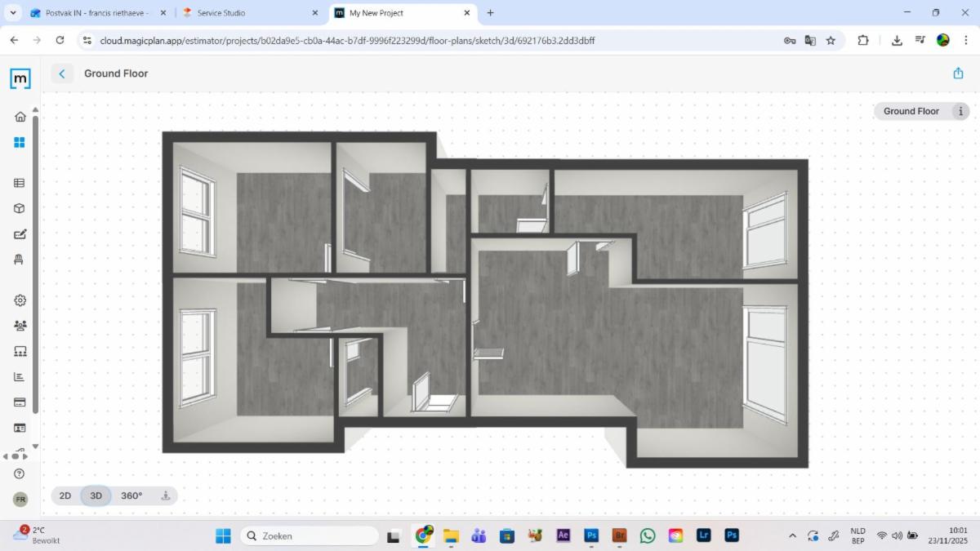980x551 pixels.
Task: Open the tab search chevron in browser
Action: (x=13, y=13)
